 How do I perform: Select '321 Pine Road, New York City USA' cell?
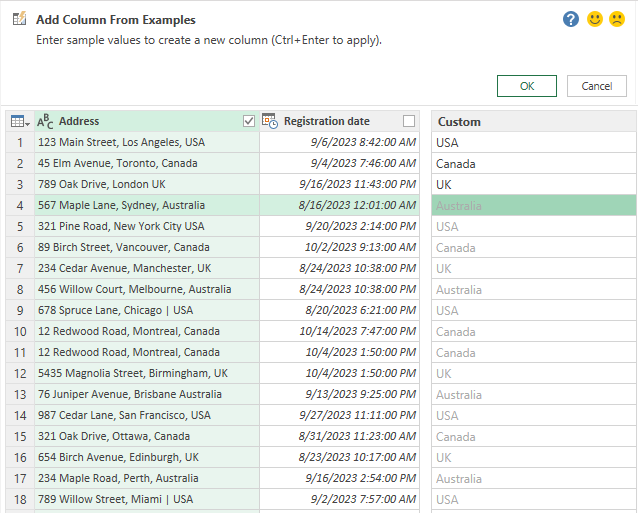point(147,227)
